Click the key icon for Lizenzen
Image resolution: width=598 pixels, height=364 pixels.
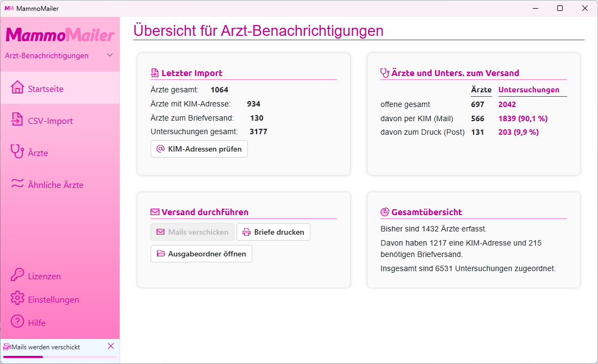pyautogui.click(x=17, y=275)
